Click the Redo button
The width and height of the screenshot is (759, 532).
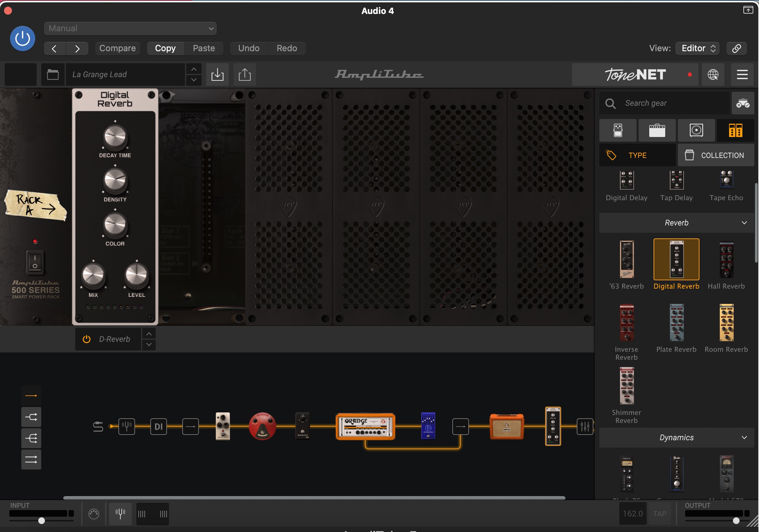point(287,49)
